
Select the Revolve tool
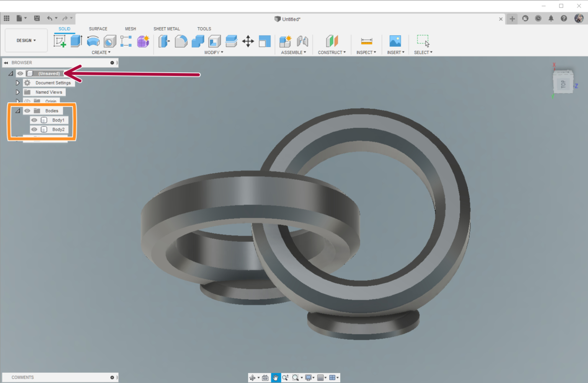[93, 41]
